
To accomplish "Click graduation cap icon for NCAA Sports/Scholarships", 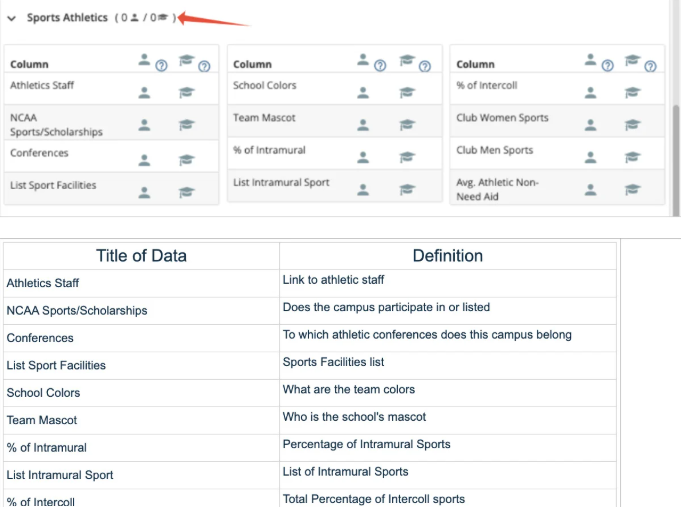I will pyautogui.click(x=187, y=125).
